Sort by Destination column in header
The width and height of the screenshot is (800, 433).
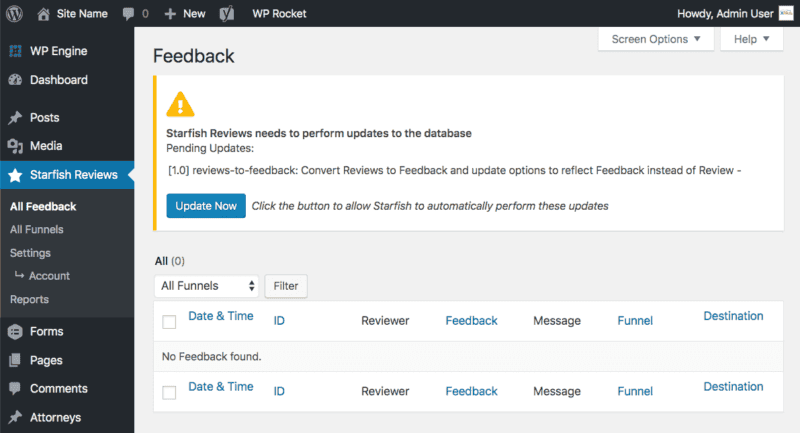tap(733, 316)
